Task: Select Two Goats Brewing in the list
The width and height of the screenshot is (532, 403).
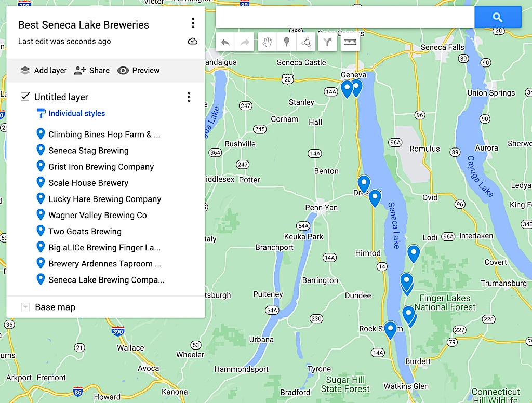Action: (x=85, y=232)
